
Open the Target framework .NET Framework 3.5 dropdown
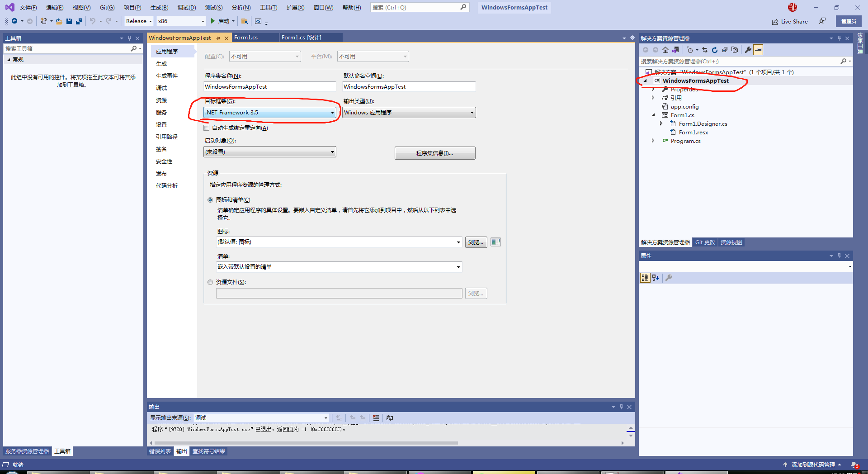coord(270,113)
